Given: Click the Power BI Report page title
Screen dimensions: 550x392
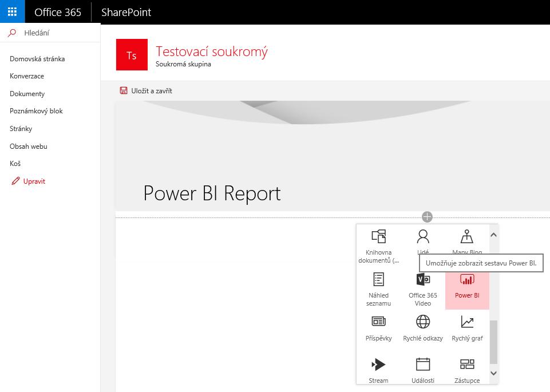Looking at the screenshot, I should (x=212, y=193).
